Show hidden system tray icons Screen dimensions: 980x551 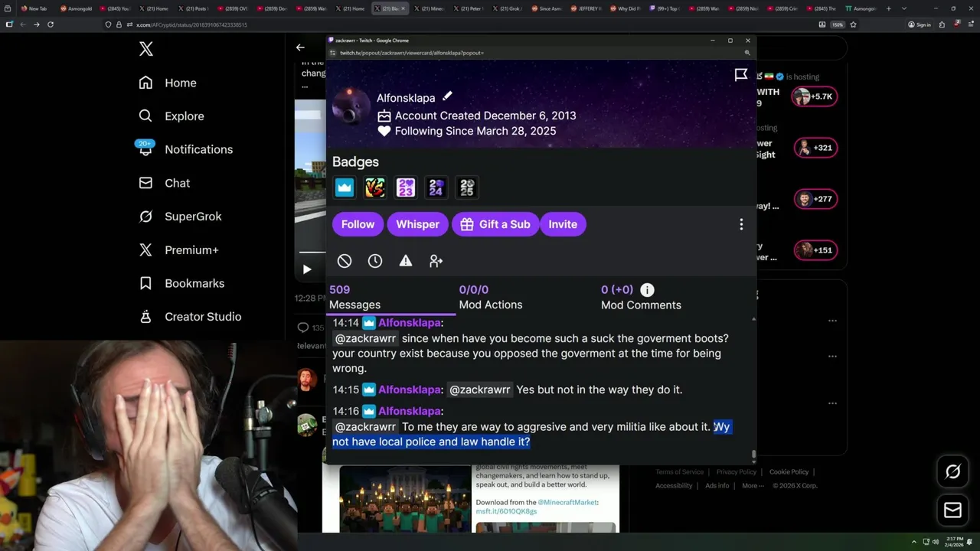(914, 542)
